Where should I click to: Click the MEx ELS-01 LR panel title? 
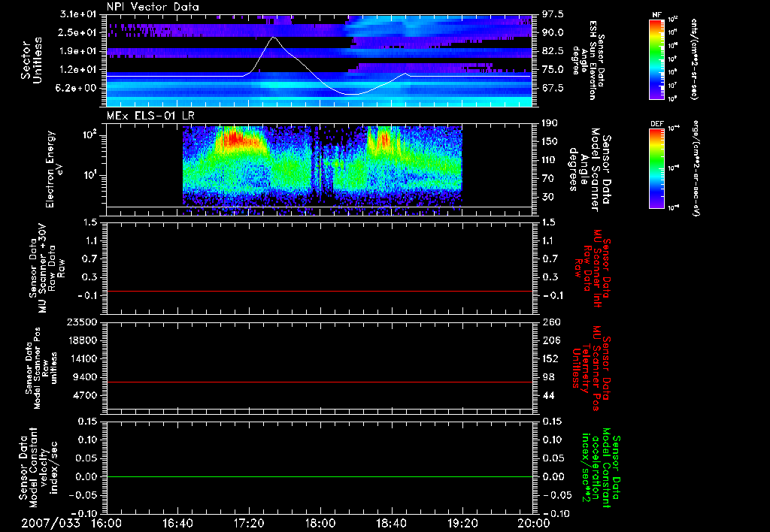coord(150,116)
